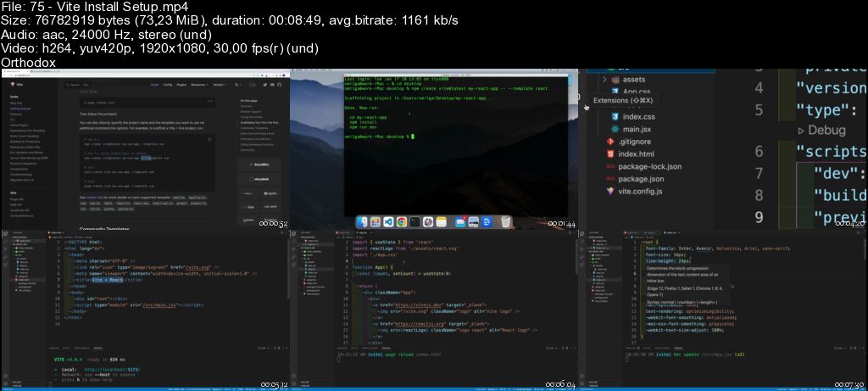Select the Terminal panel tab in the 00:06:04 frame
Screen dimensions: 868x391
pyautogui.click(x=387, y=349)
